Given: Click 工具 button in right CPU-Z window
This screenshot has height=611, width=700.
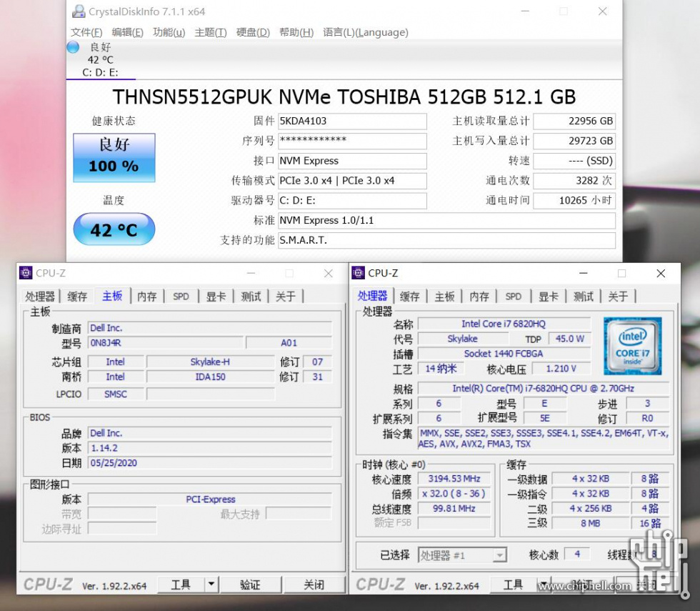Looking at the screenshot, I should click(513, 585).
